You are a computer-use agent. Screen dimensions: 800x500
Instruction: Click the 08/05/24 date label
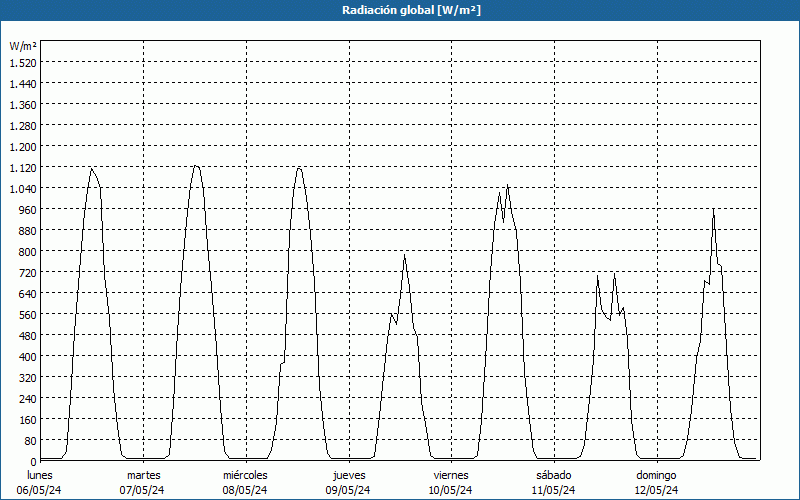click(245, 490)
